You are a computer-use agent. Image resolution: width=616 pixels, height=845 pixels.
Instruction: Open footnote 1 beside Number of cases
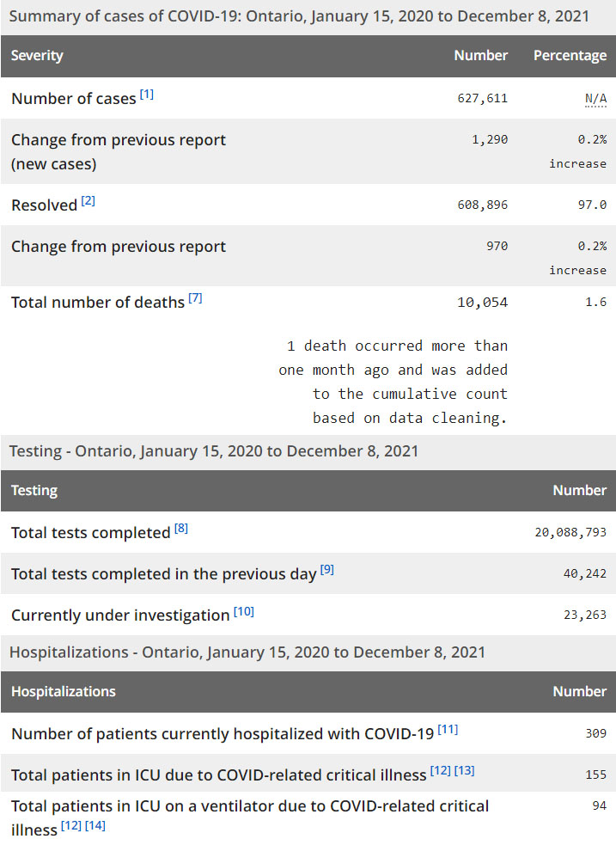click(147, 95)
